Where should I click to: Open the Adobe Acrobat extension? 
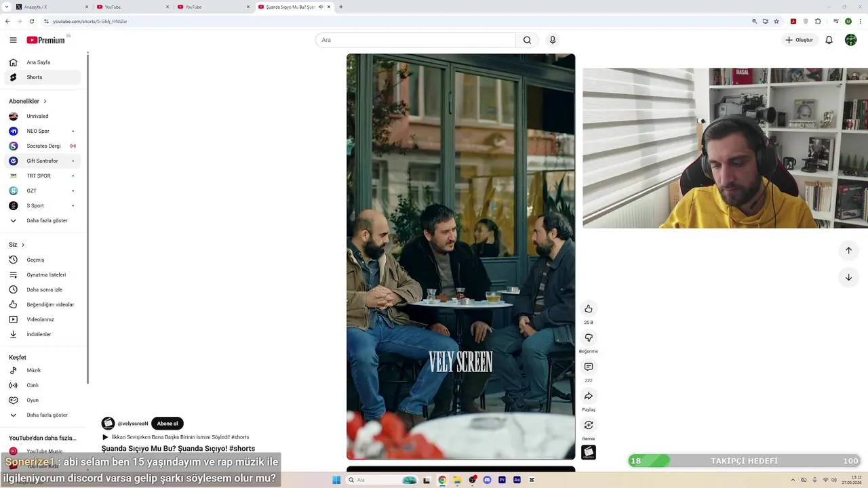[x=793, y=21]
